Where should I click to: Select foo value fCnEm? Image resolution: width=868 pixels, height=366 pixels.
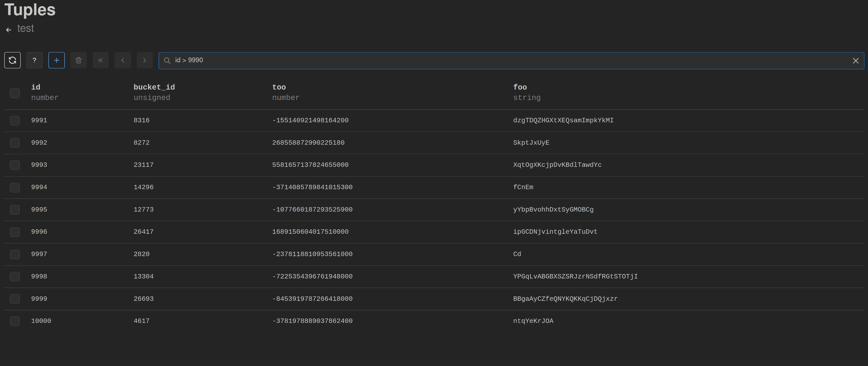[x=523, y=187]
